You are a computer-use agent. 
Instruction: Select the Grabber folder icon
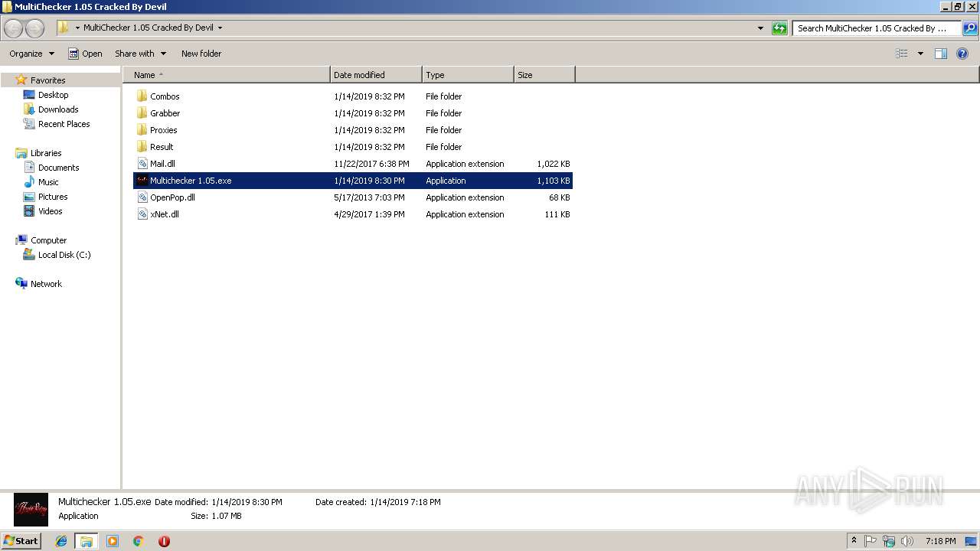point(142,113)
